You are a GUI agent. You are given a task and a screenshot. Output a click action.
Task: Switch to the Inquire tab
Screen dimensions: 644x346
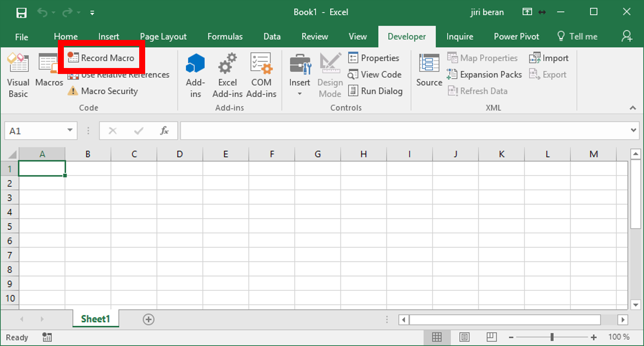[x=460, y=37]
